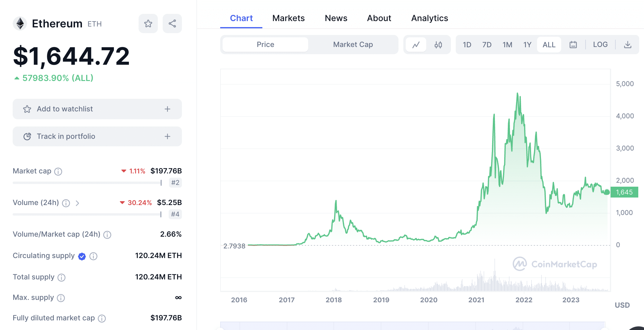The height and width of the screenshot is (330, 644).
Task: Switch to the Market Cap toggle view
Action: pyautogui.click(x=353, y=44)
